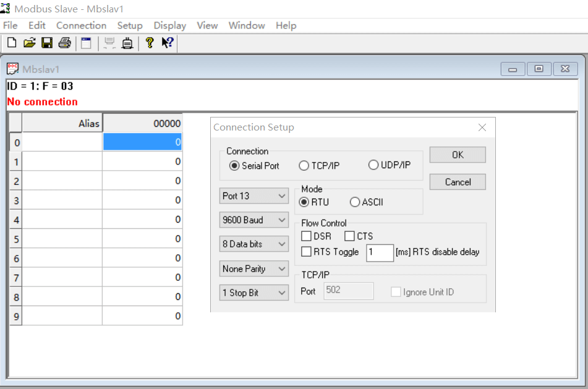The height and width of the screenshot is (389, 588).
Task: Select row header 1
Action: (x=16, y=161)
